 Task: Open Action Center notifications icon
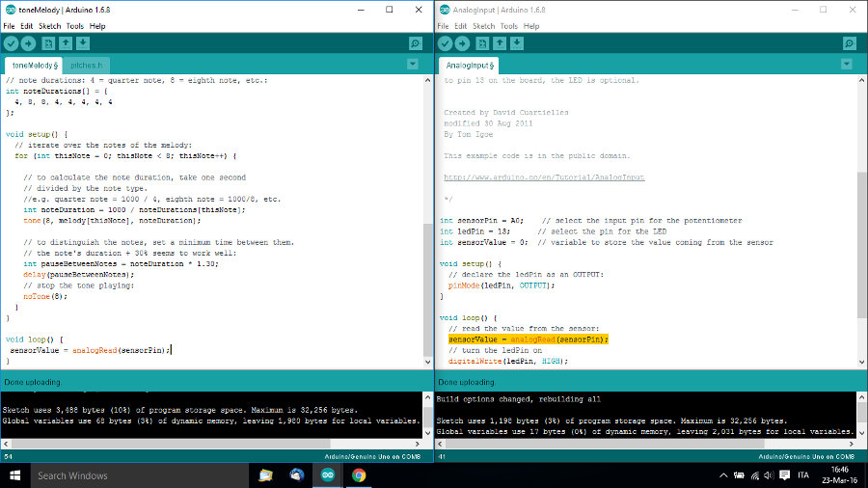pos(784,475)
